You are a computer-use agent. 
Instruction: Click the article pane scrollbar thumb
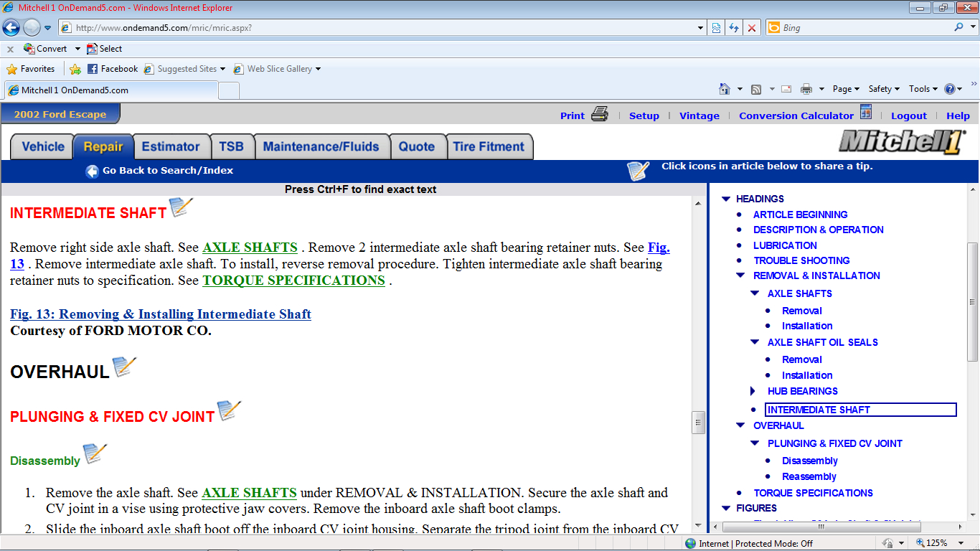(698, 423)
